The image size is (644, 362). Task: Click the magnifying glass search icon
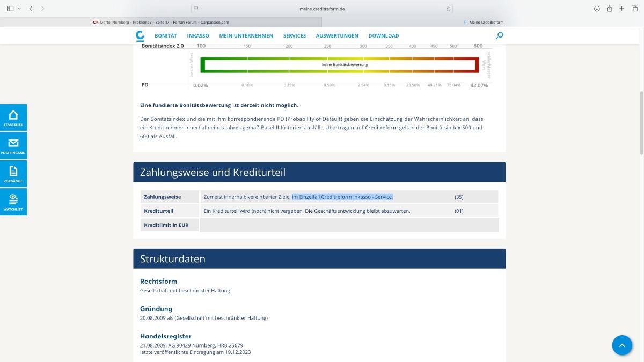pos(500,35)
